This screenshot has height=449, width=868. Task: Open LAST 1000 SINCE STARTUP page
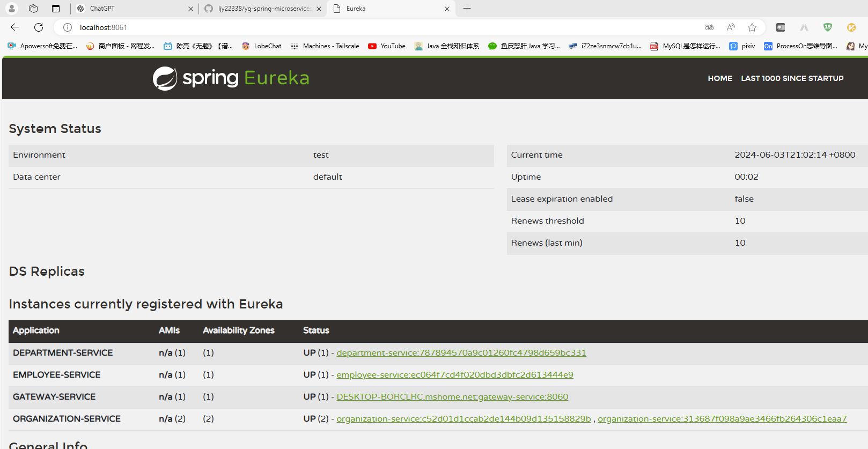792,78
